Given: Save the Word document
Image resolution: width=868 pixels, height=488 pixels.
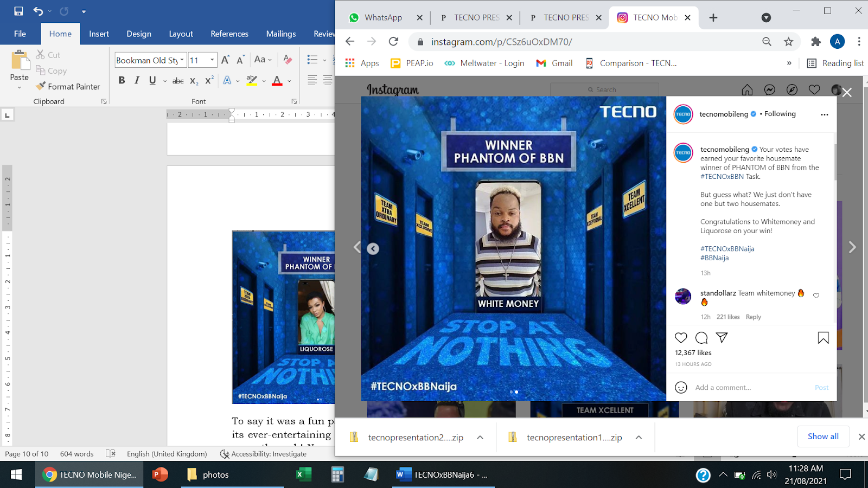Looking at the screenshot, I should click(x=18, y=11).
